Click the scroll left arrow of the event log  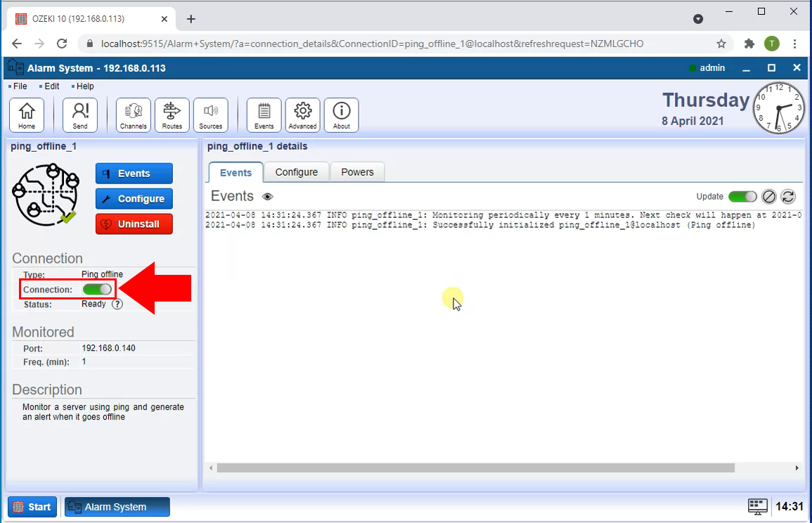click(x=210, y=467)
